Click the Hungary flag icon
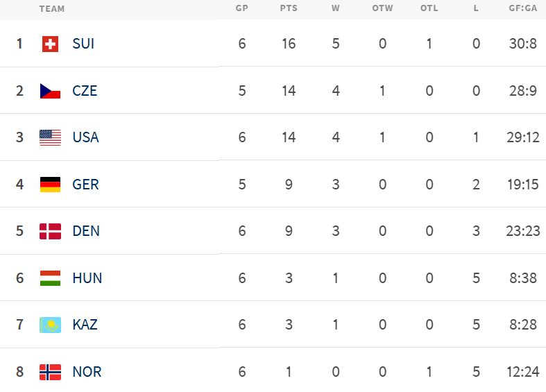 click(x=50, y=278)
